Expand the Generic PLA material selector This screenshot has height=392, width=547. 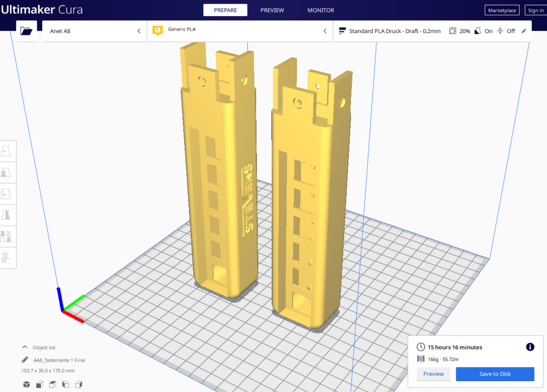[x=240, y=31]
